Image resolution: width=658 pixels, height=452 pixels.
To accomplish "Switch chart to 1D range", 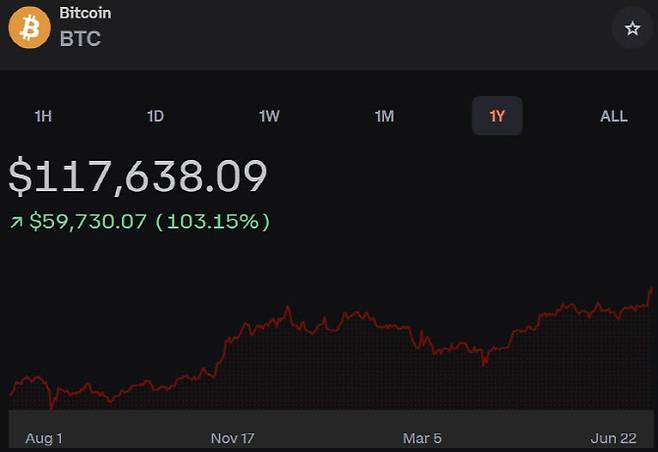I will [155, 116].
